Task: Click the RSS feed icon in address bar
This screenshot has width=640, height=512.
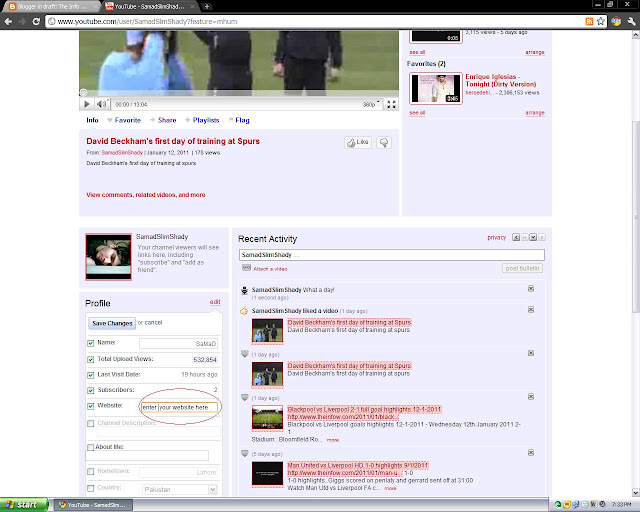Action: [x=589, y=21]
